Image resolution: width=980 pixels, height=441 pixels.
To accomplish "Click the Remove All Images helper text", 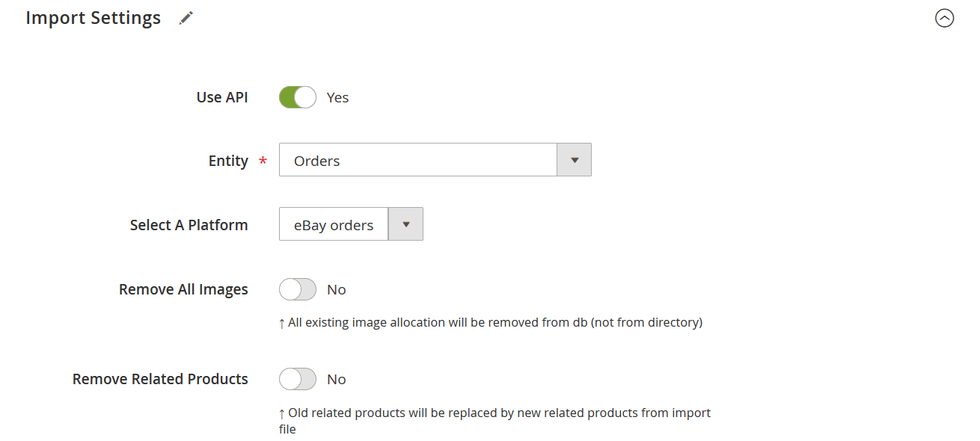I will pyautogui.click(x=490, y=322).
